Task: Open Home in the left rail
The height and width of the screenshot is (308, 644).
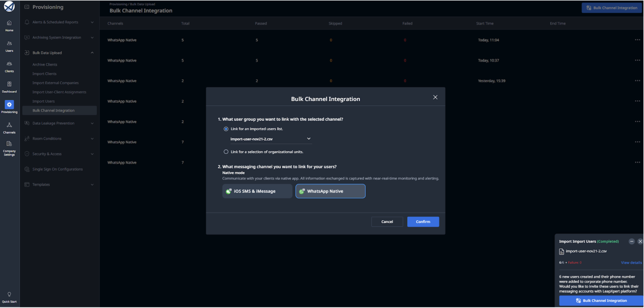Action: pyautogui.click(x=9, y=26)
